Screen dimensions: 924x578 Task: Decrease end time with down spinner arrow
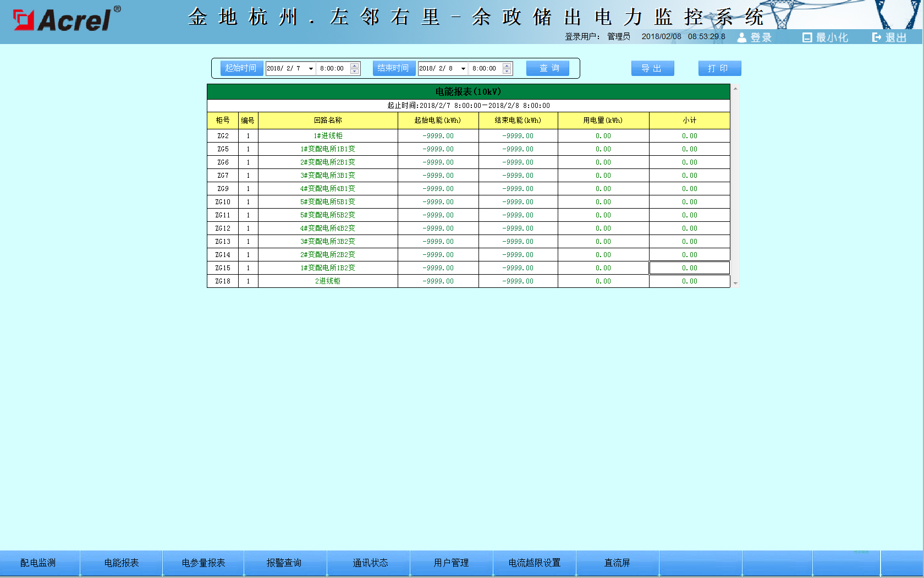507,72
